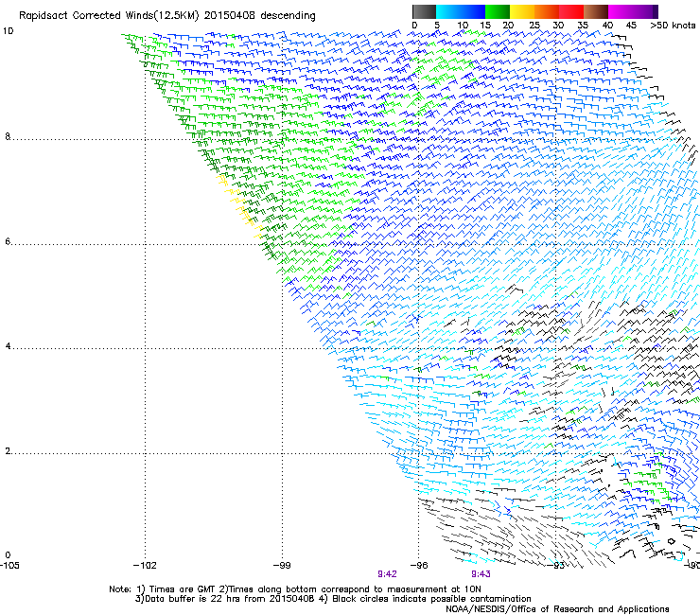Click the '>50 knots' legend label
The image size is (700, 615).
pos(674,26)
